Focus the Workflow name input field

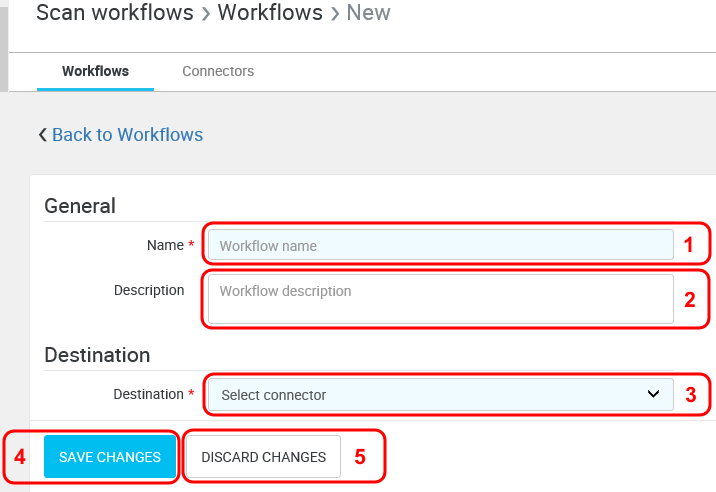coord(440,245)
